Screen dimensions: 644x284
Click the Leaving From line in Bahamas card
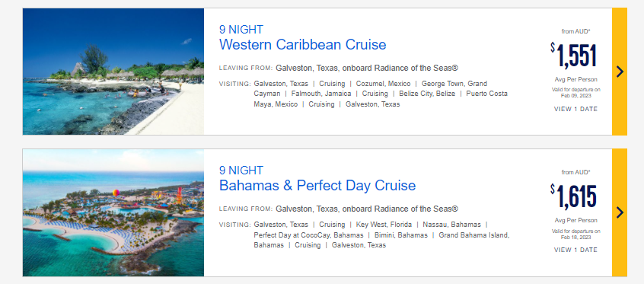(339, 209)
